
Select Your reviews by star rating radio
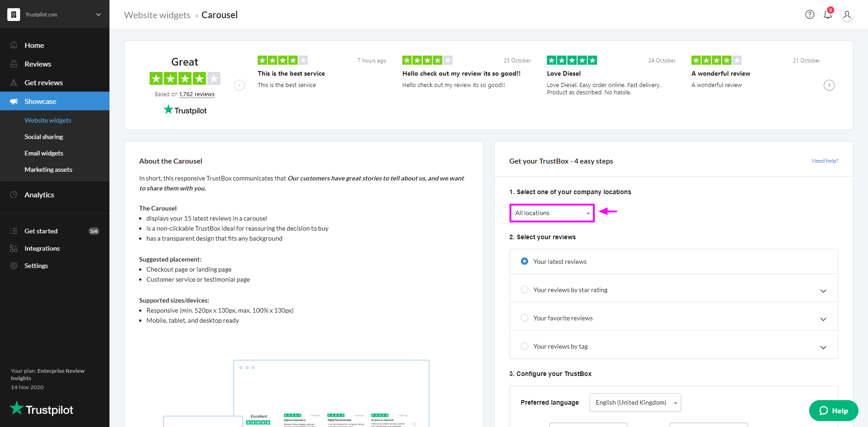(x=525, y=289)
